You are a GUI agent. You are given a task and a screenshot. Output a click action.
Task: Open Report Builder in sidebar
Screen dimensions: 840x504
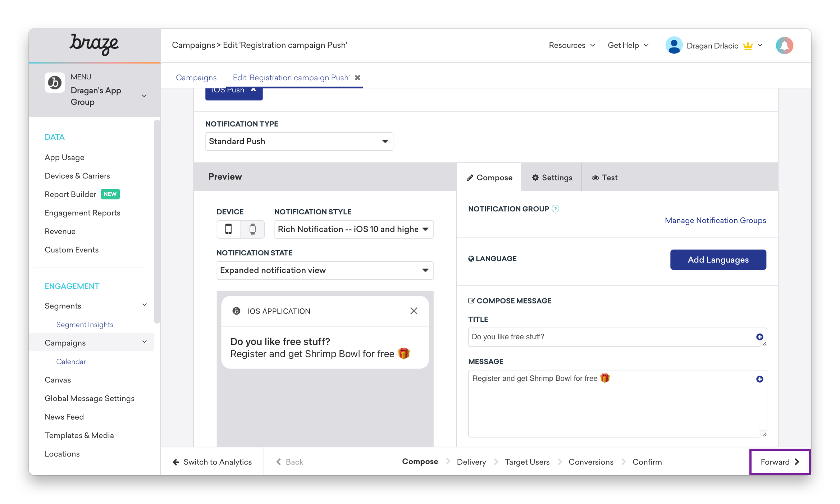[x=70, y=194]
